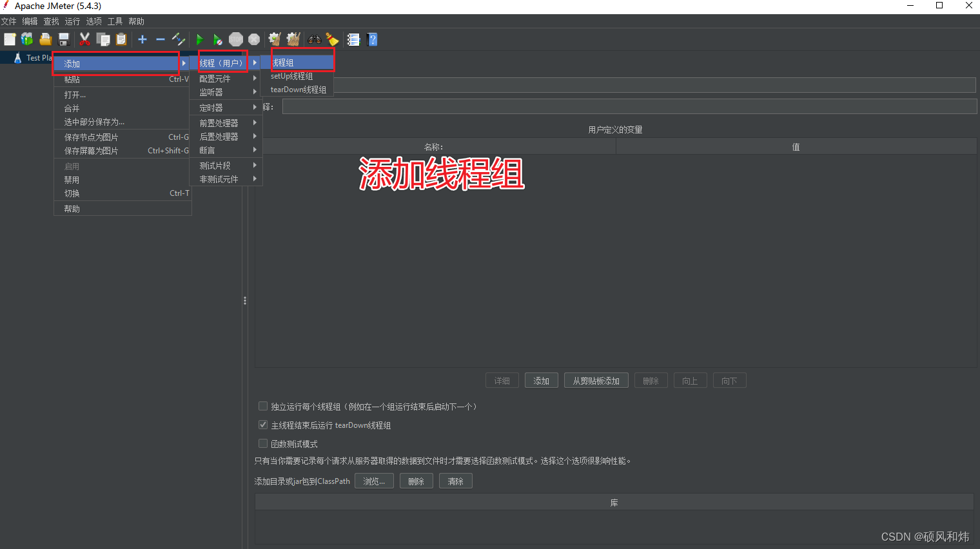Choose 选中部分保存为... menu item
Screen dimensions: 980x549
coord(122,122)
